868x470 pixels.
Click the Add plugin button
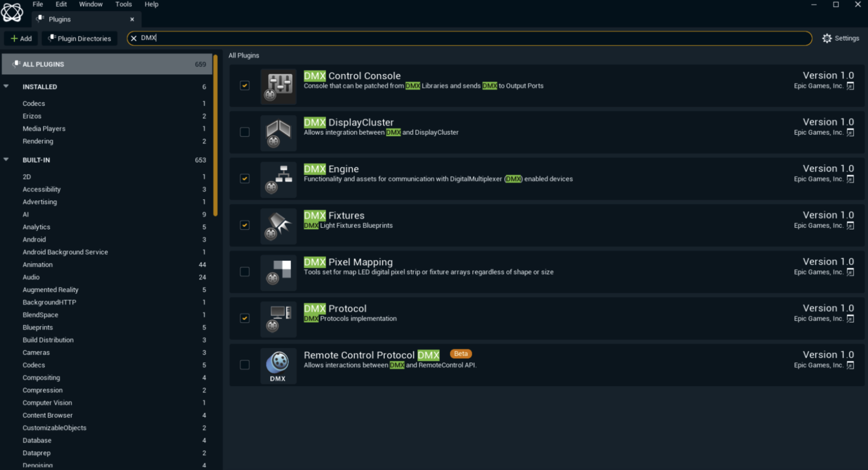21,38
